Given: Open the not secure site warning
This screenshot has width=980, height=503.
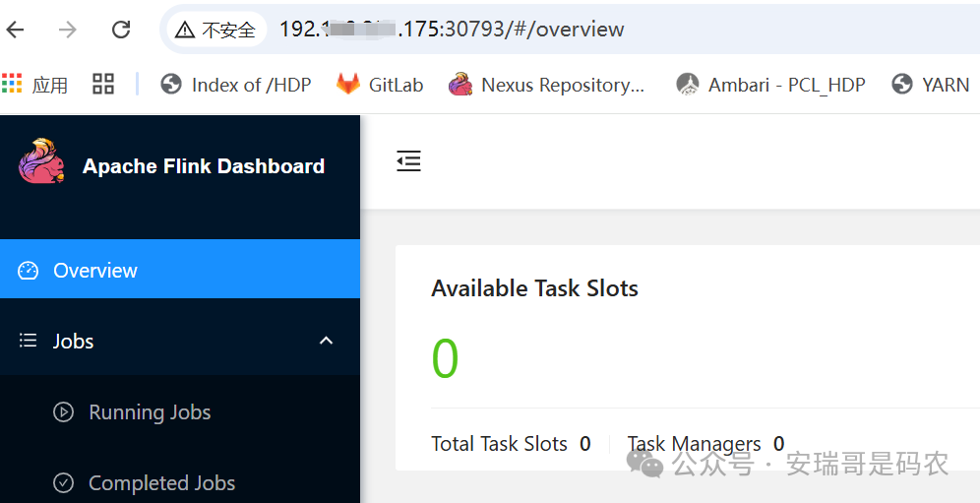Looking at the screenshot, I should click(215, 30).
